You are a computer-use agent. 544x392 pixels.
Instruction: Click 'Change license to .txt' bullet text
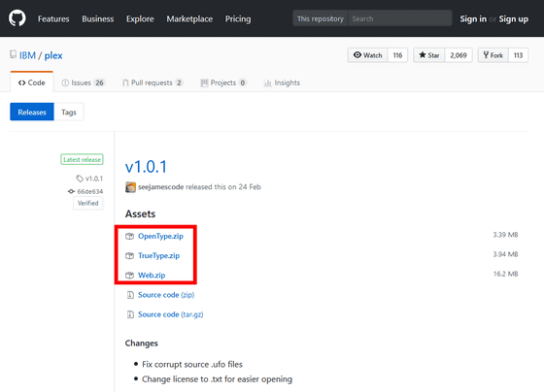[218, 379]
